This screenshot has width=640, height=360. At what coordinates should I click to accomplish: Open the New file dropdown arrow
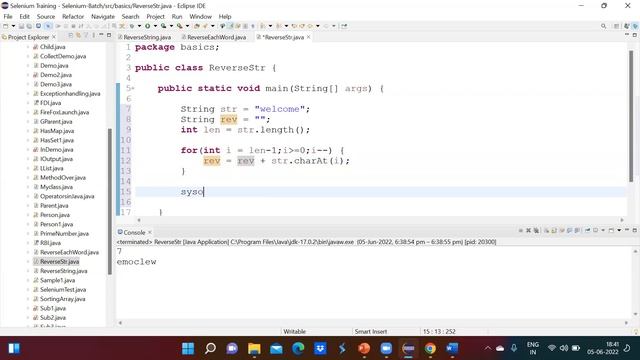tap(13, 26)
